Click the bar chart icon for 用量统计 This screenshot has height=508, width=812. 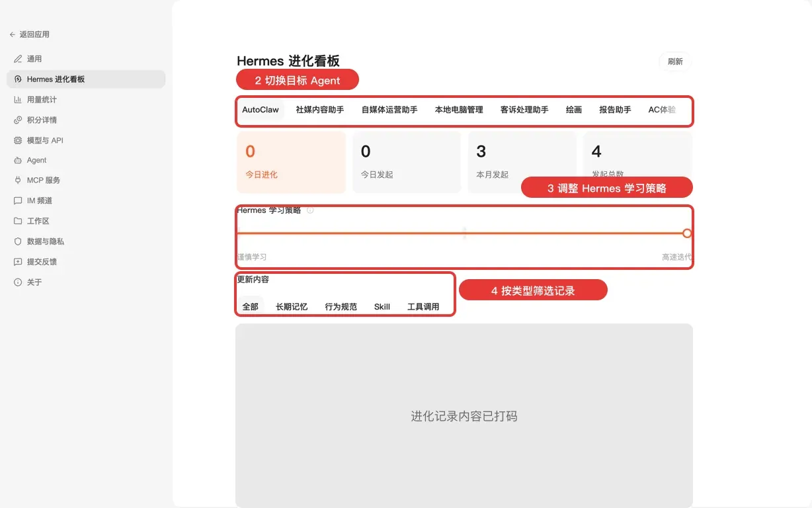(18, 99)
